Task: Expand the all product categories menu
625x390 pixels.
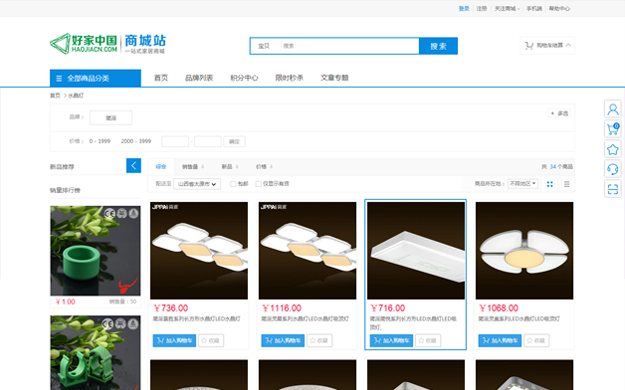Action: 95,78
